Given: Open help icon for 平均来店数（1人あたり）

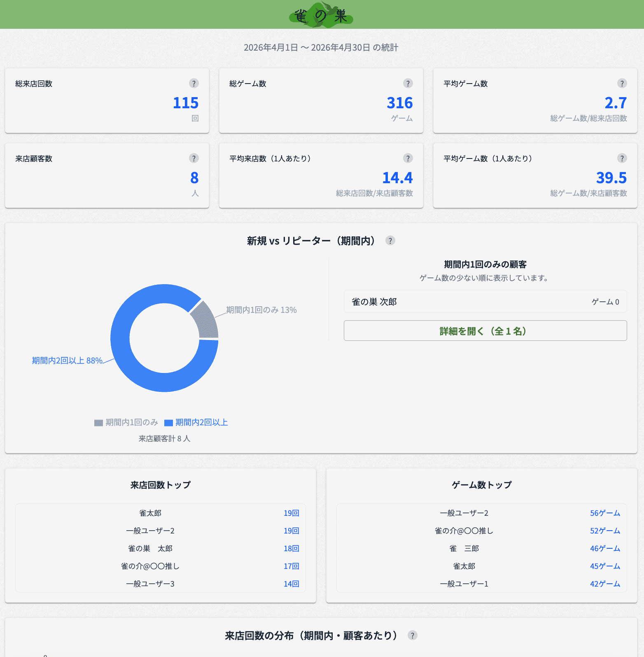Looking at the screenshot, I should pos(408,158).
